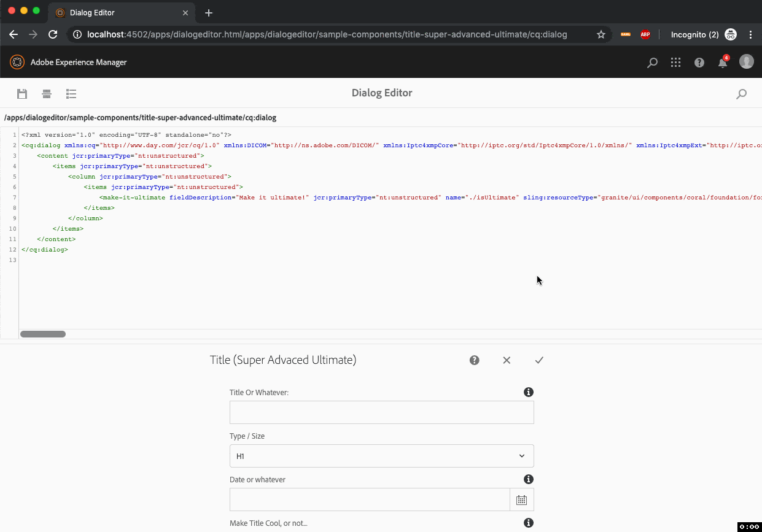Click the ABP extension icon
The width and height of the screenshot is (762, 532).
tap(645, 34)
